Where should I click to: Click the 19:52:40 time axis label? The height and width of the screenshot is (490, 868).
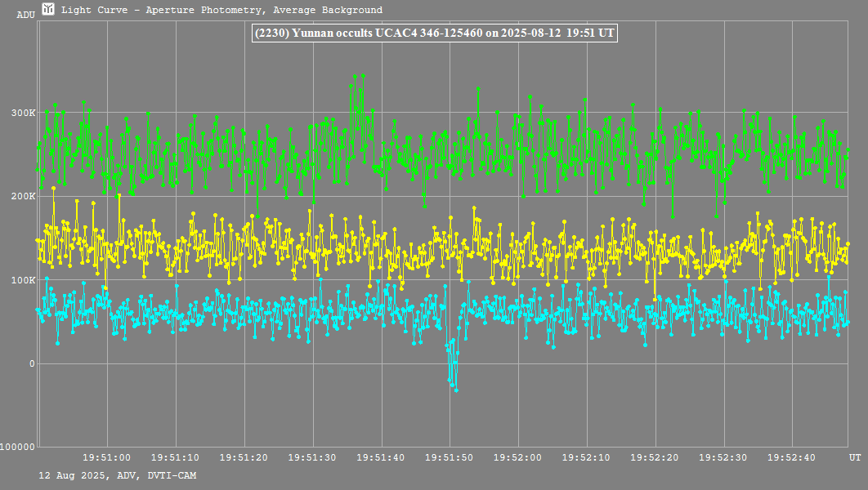793,457
